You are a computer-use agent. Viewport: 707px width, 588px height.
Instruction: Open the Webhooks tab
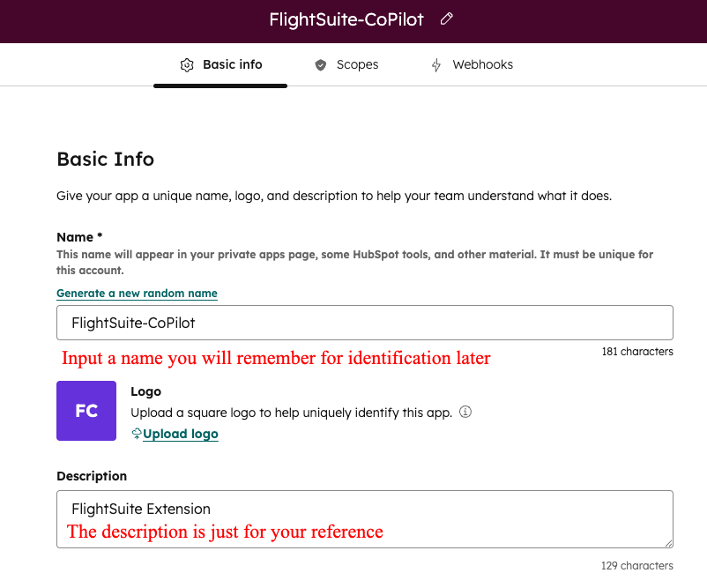click(x=482, y=64)
